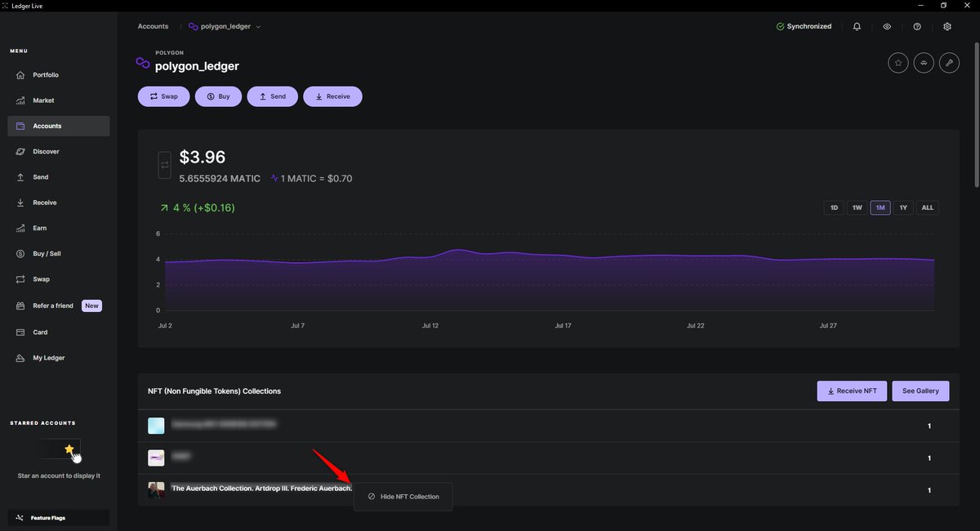Image resolution: width=980 pixels, height=531 pixels.
Task: Select the 1Y chart range
Action: coord(903,207)
